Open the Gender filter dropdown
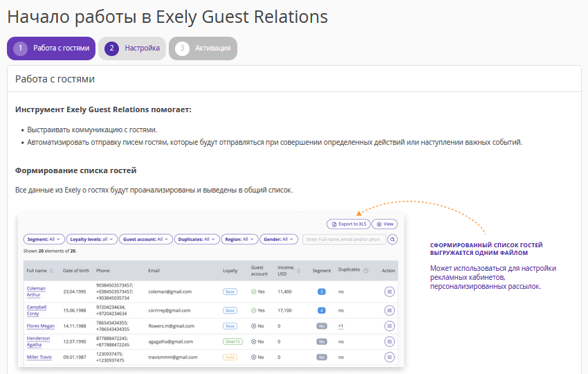The width and height of the screenshot is (588, 374). 279,240
